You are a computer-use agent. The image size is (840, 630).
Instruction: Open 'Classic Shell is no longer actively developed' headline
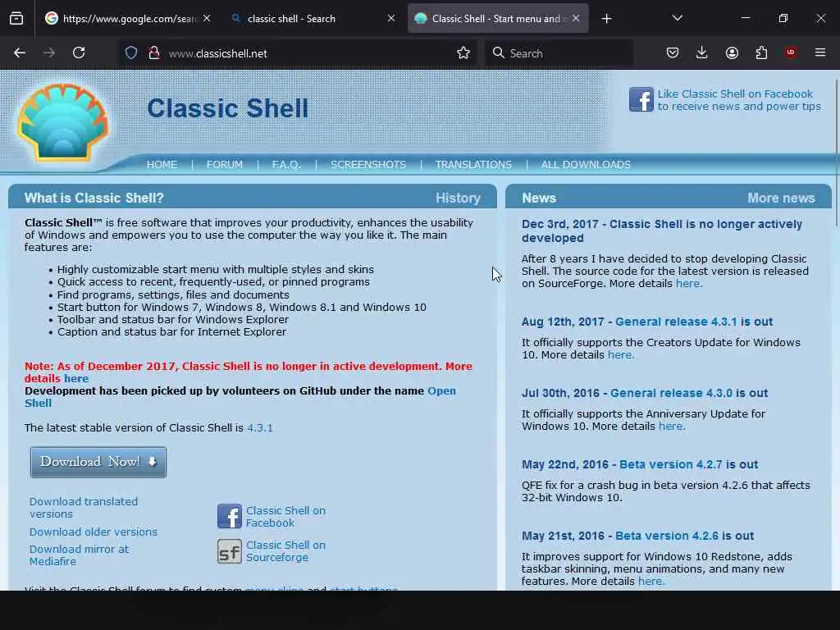point(662,231)
